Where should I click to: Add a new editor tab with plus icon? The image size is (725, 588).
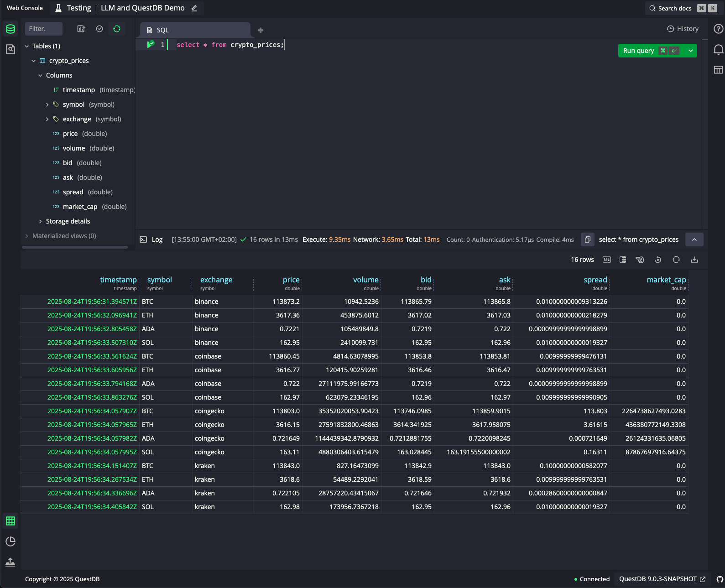coord(261,30)
